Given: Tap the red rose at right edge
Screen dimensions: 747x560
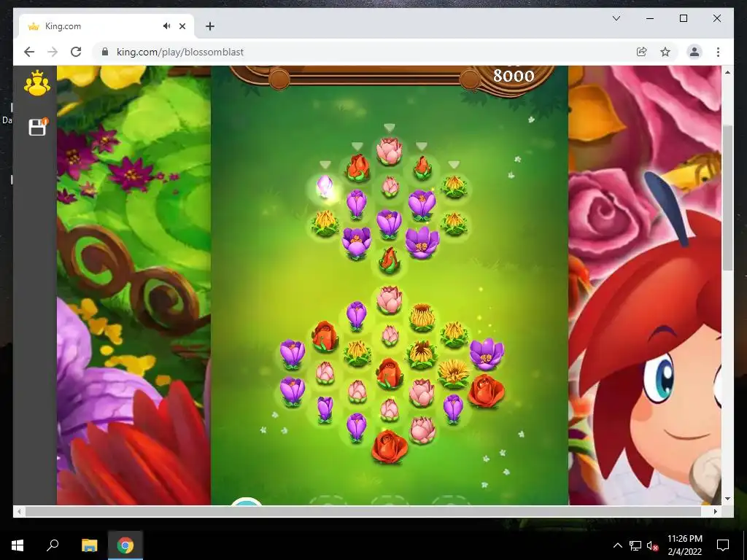Looking at the screenshot, I should click(x=486, y=391).
